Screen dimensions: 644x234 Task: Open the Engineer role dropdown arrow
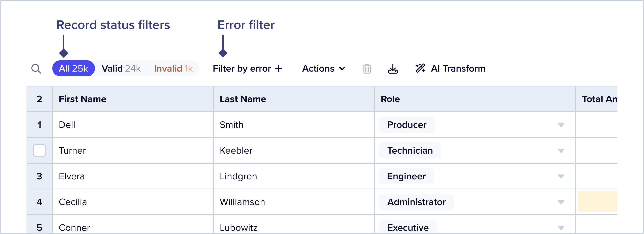pos(561,176)
